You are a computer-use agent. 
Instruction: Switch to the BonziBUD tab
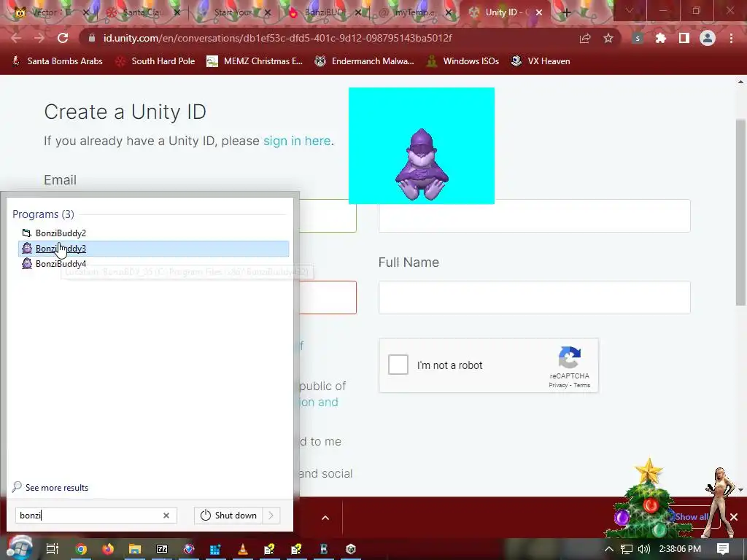point(324,12)
